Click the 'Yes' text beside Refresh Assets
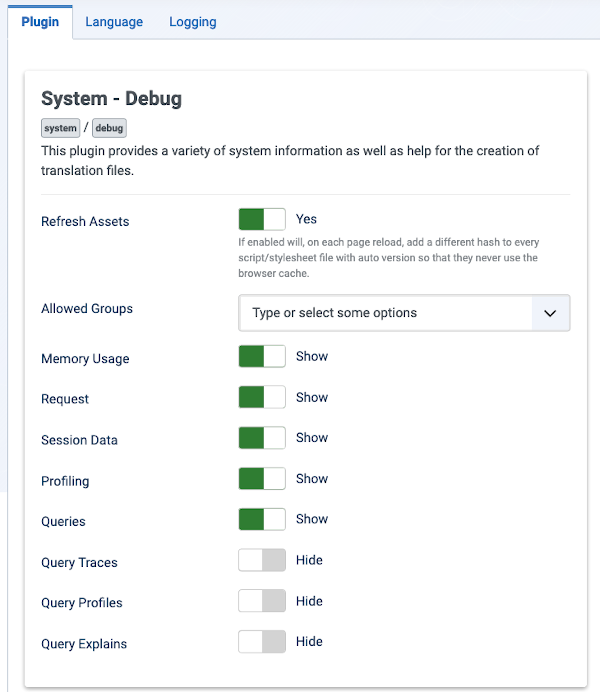 [306, 219]
